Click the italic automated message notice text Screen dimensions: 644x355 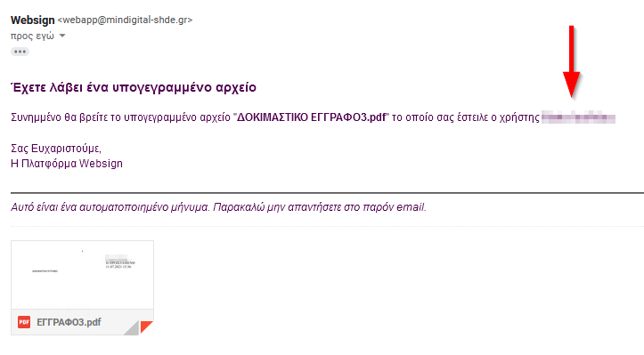(218, 207)
